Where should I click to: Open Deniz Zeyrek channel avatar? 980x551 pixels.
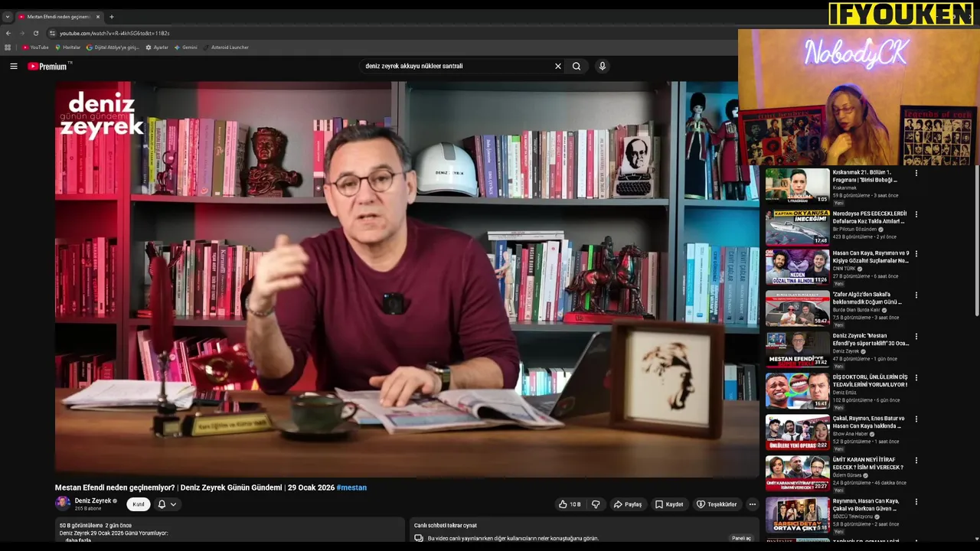tap(63, 504)
